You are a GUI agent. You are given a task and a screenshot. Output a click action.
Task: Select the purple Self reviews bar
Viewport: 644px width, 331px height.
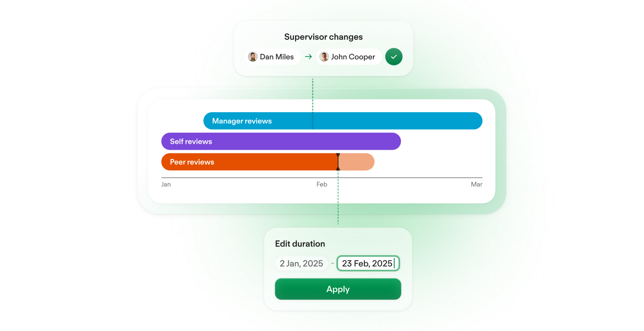pyautogui.click(x=281, y=142)
